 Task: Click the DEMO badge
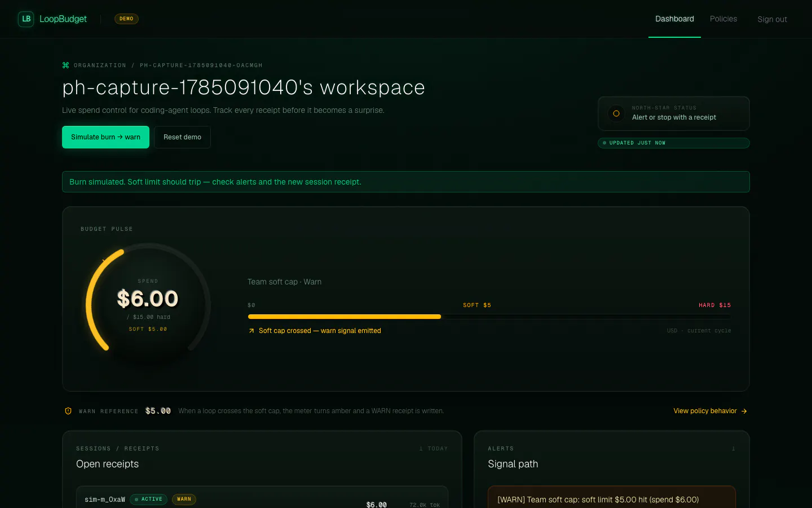[126, 19]
